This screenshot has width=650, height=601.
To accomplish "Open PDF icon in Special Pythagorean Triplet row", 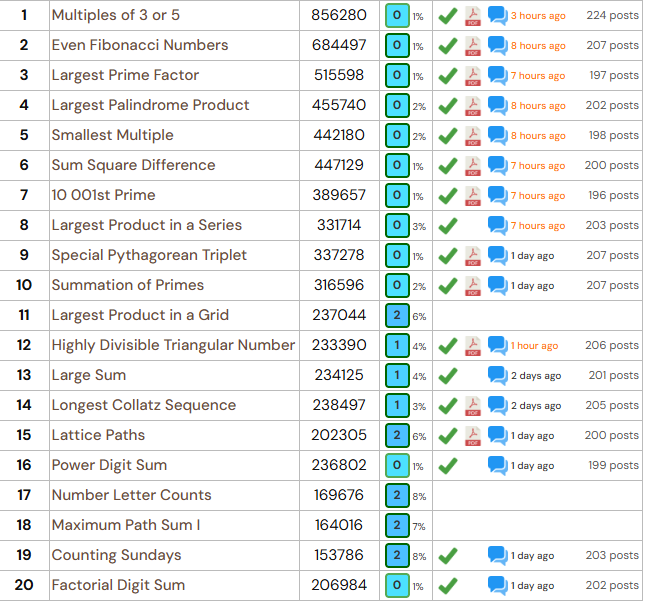I will point(473,256).
